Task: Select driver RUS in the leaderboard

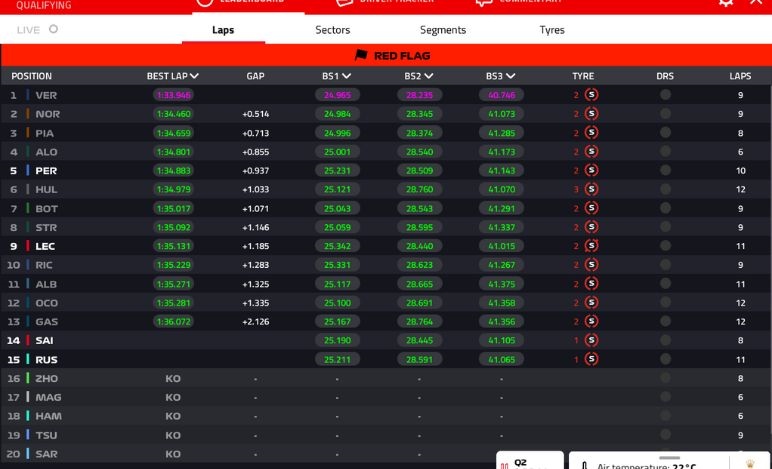Action: 46,359
